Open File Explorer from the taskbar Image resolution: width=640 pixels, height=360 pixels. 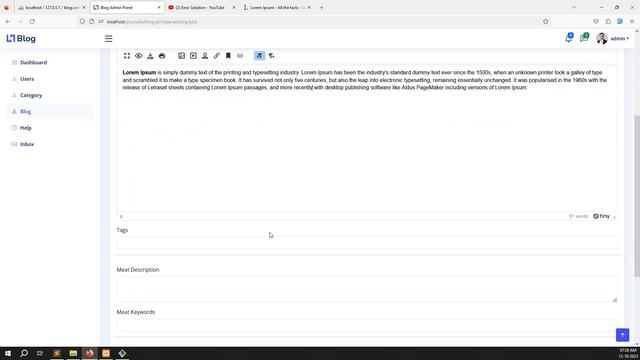(73, 353)
